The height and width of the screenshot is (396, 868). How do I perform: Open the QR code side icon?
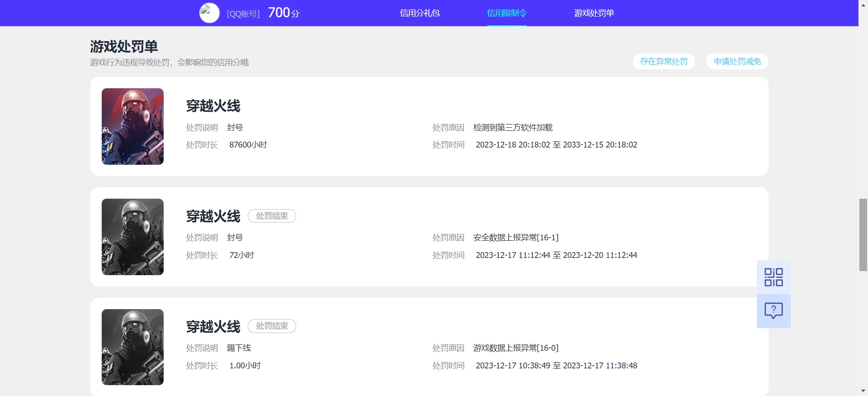coord(774,277)
